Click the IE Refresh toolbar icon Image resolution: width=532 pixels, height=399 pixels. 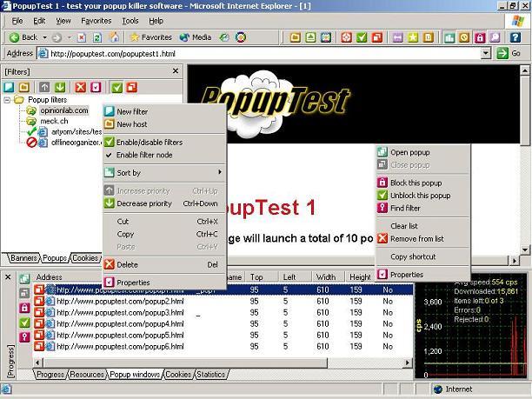97,37
